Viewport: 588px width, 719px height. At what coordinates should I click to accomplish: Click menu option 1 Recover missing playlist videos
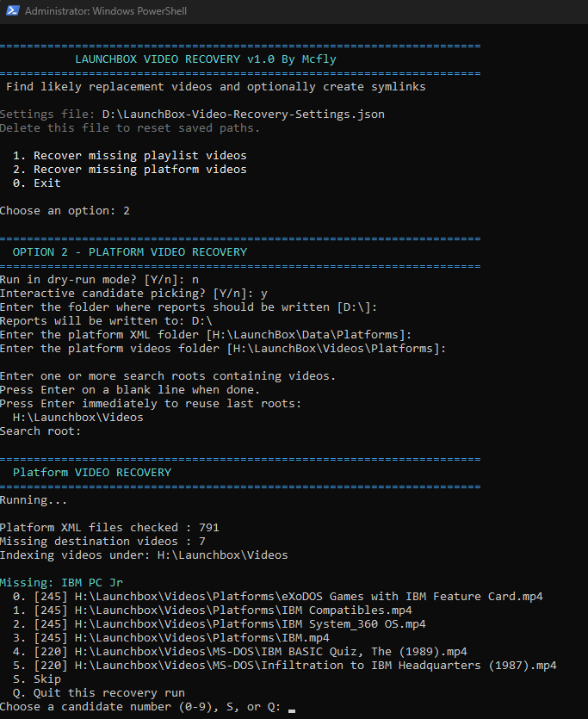(130, 156)
